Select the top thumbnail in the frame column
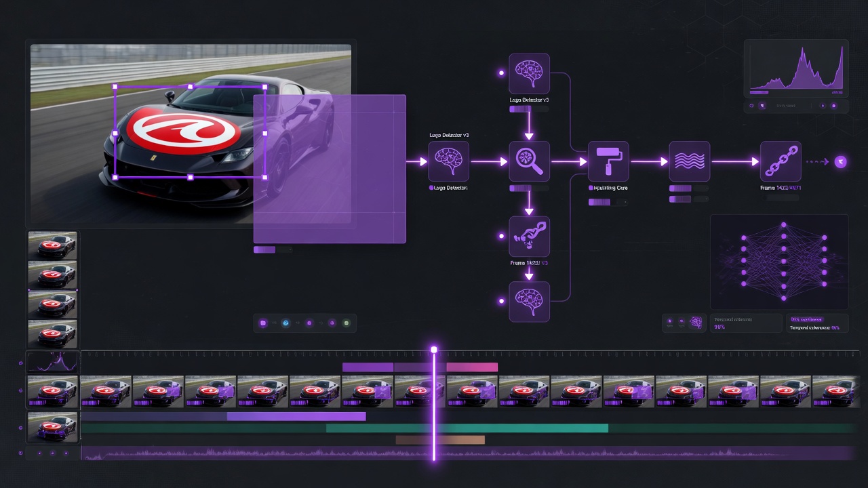 [x=52, y=245]
